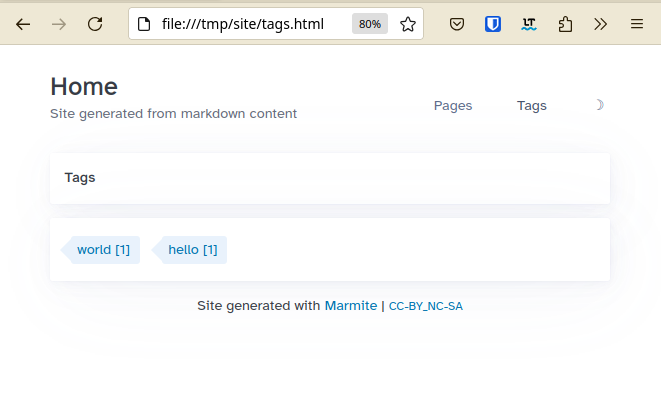661x416 pixels.
Task: Click the Home site title
Action: pos(84,87)
